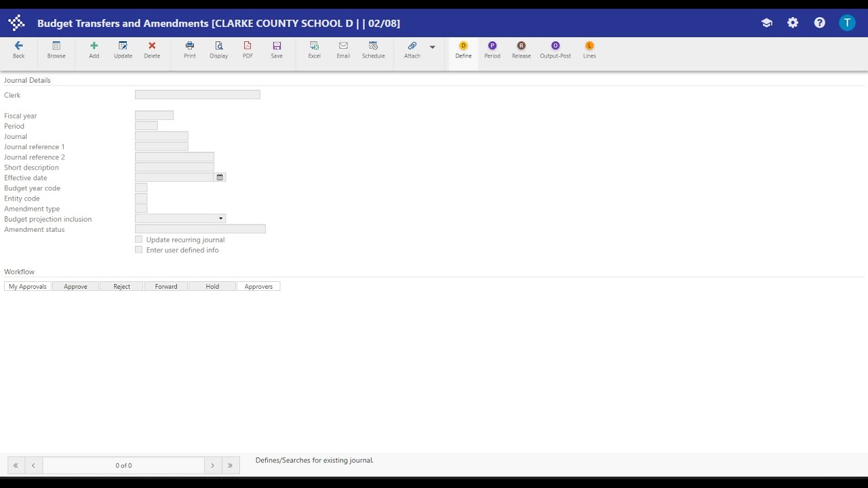Go to first record button
The width and height of the screenshot is (868, 488).
pyautogui.click(x=16, y=466)
